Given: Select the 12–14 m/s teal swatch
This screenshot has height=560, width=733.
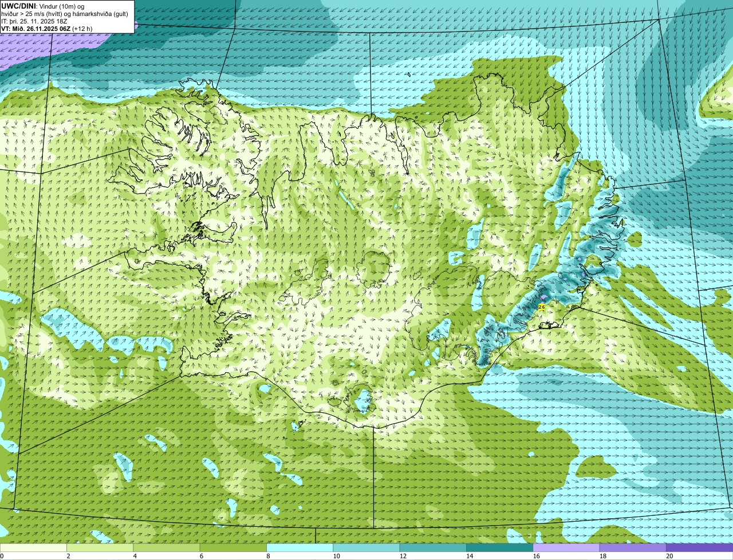Looking at the screenshot, I should click(433, 547).
